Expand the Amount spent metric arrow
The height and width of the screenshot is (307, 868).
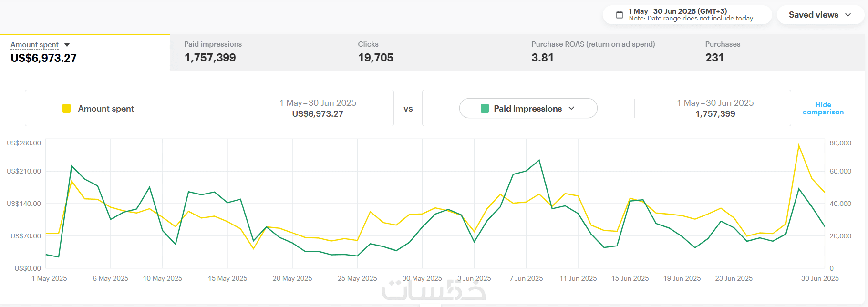pyautogui.click(x=67, y=45)
